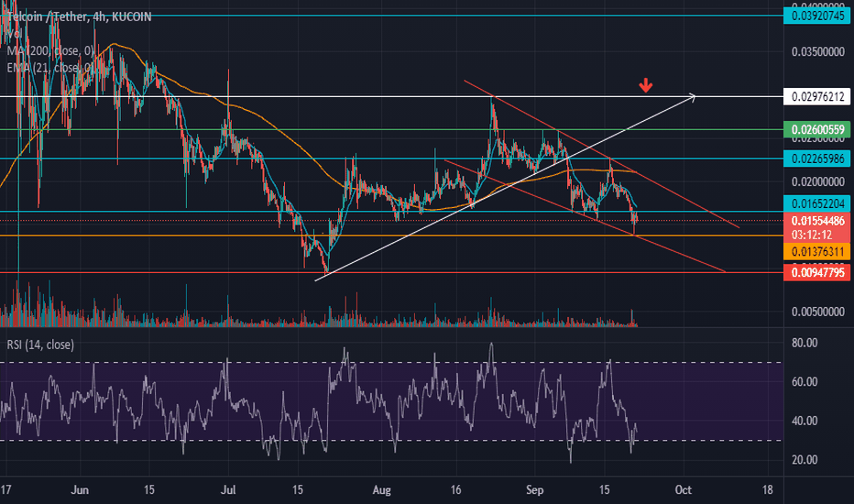854x504 pixels.
Task: Click the white 0.02976212 price label
Action: point(817,97)
